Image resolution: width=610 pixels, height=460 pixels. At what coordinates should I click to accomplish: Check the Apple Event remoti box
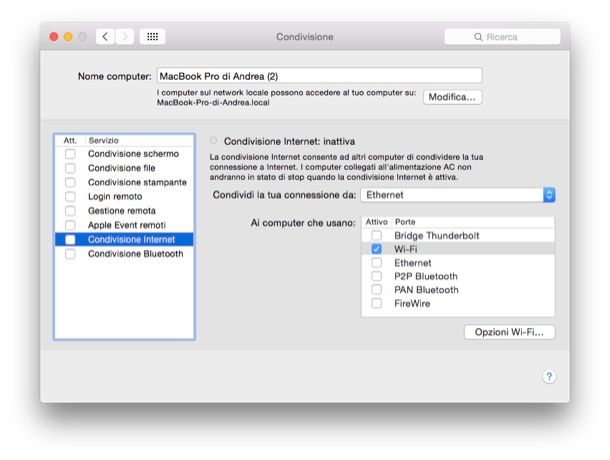pos(70,225)
